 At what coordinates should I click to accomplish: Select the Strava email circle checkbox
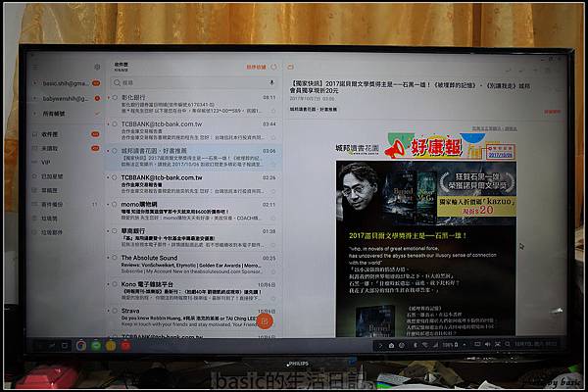tap(115, 311)
